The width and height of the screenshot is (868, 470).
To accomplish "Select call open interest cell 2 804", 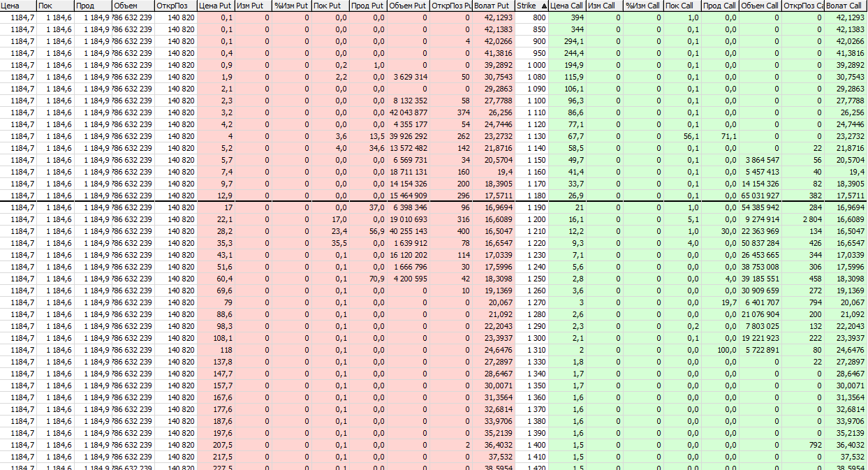I will click(803, 219).
